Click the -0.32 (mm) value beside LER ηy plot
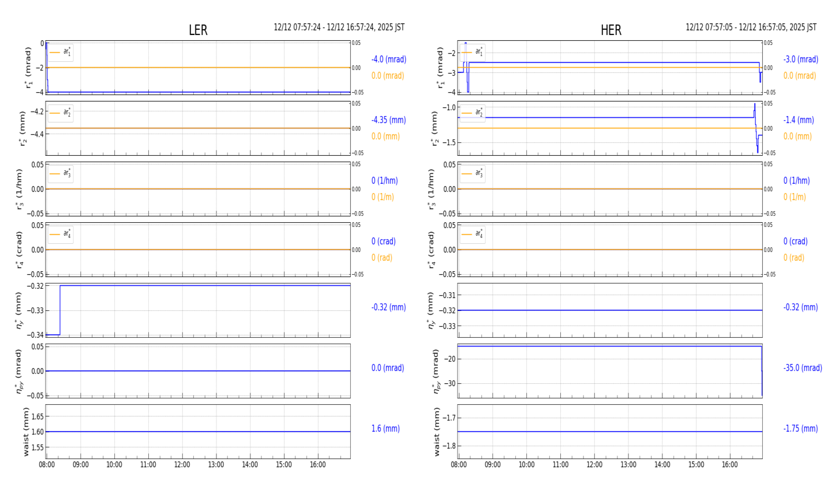The width and height of the screenshot is (824, 504). (389, 307)
